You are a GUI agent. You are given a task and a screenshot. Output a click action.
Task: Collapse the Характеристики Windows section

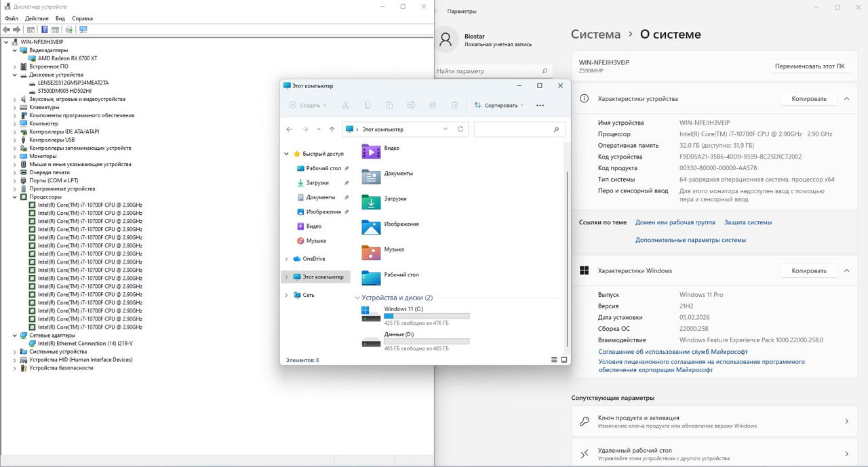click(x=846, y=270)
